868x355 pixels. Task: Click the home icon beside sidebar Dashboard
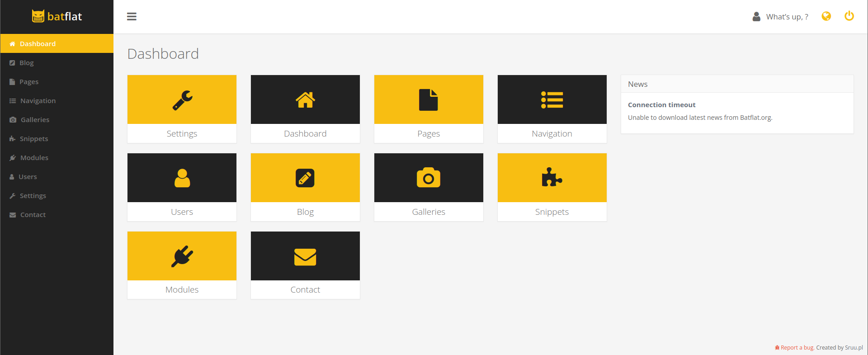point(12,44)
